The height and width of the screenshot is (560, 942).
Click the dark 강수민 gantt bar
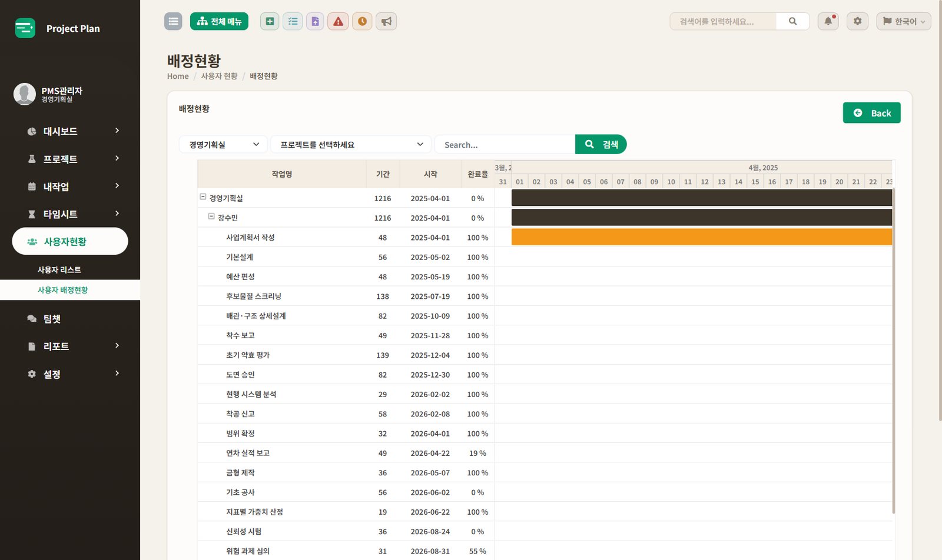(x=702, y=218)
